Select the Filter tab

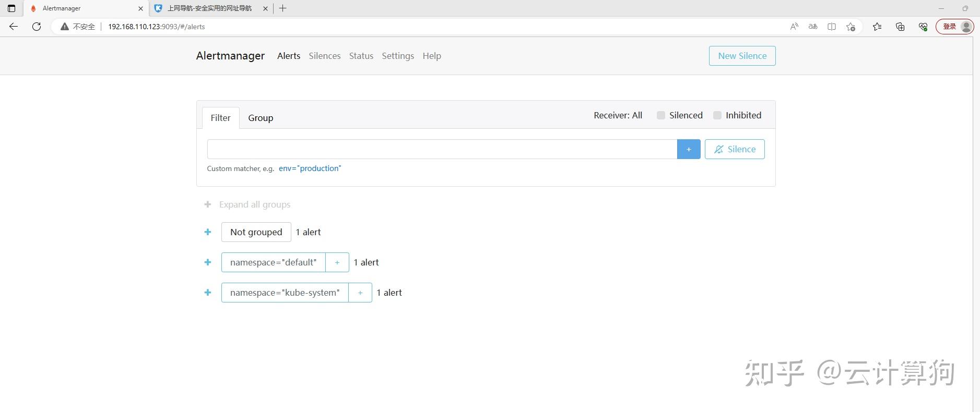(220, 118)
